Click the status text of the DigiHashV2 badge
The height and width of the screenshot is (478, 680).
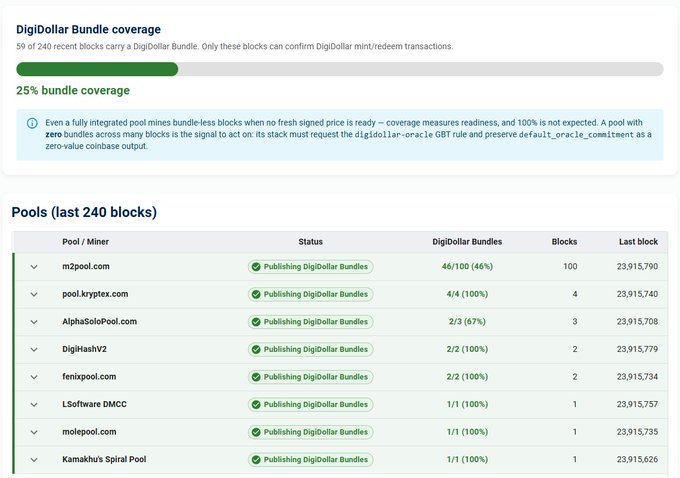[x=316, y=349]
